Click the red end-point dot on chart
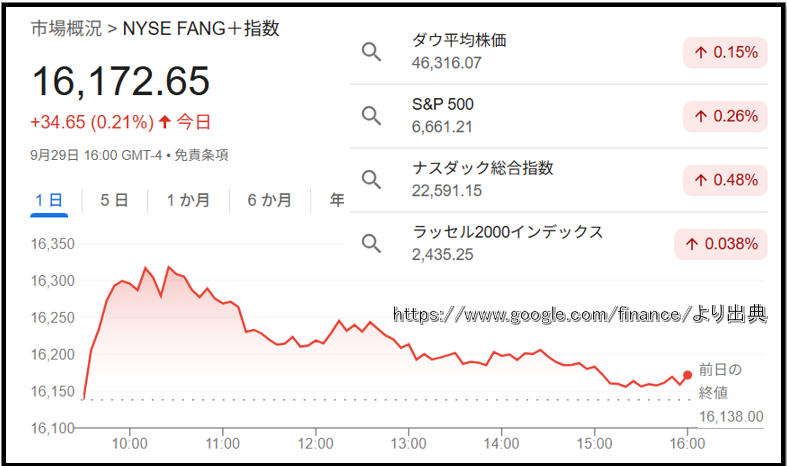The width and height of the screenshot is (787, 466). coord(687,375)
